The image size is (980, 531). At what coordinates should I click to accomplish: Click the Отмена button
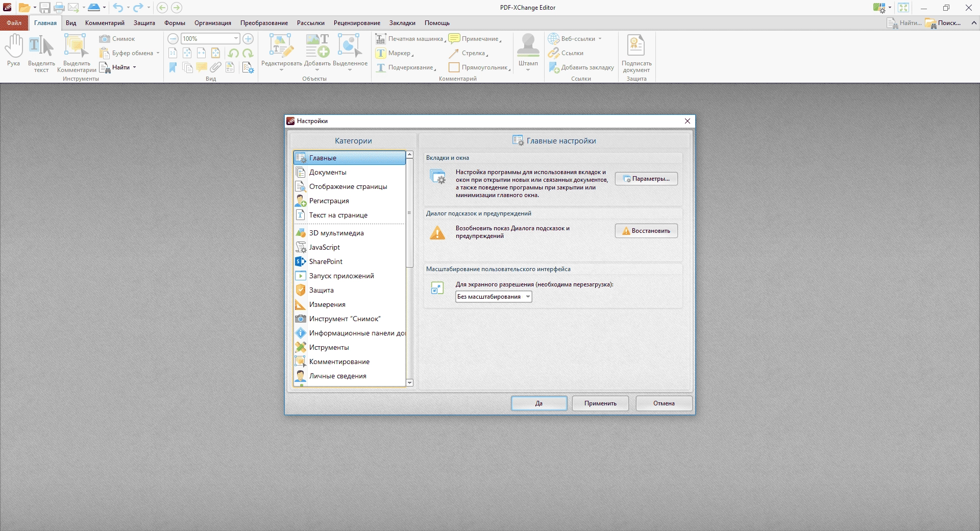tap(664, 403)
